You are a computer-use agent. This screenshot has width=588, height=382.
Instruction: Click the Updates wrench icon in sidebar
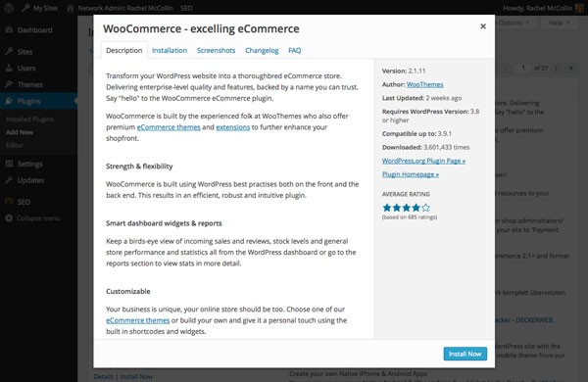pyautogui.click(x=9, y=180)
